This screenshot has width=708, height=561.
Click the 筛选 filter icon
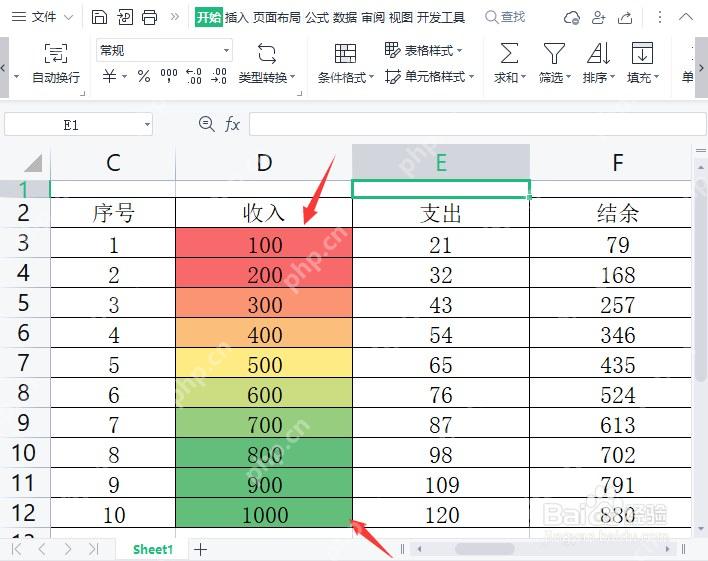[554, 53]
